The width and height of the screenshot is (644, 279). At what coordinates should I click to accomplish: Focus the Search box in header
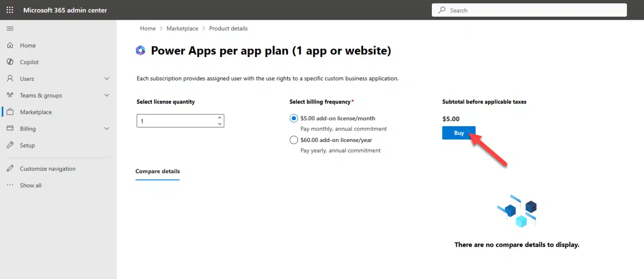pyautogui.click(x=529, y=10)
